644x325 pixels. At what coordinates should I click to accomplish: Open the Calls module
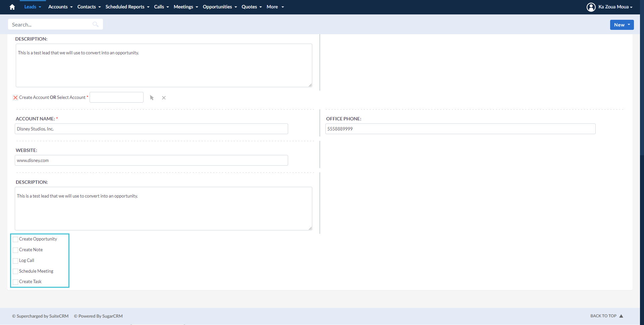159,7
